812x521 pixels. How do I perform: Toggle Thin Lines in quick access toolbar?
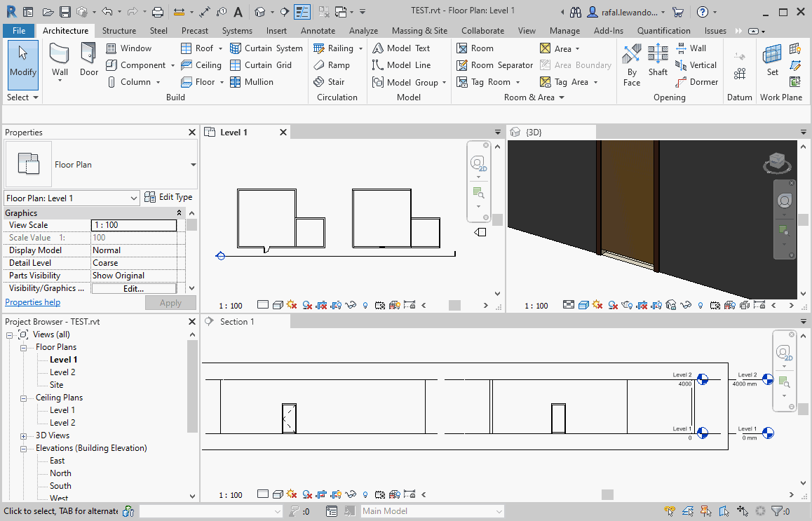click(x=302, y=12)
